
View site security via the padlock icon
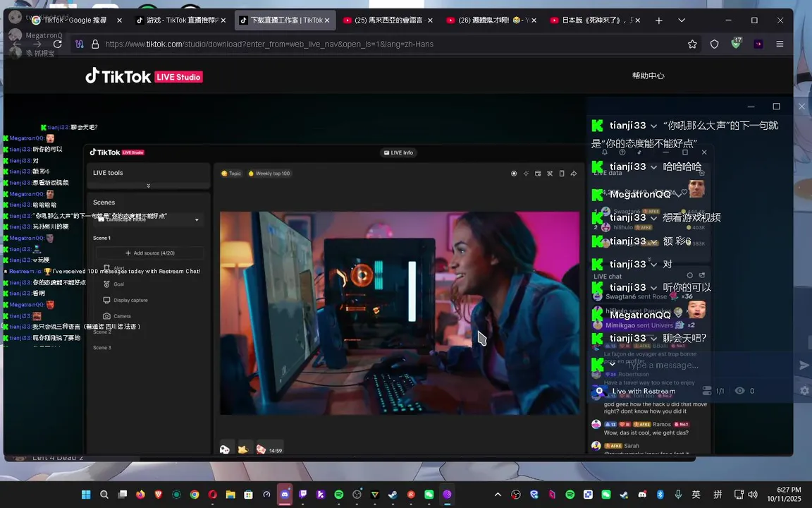(x=95, y=44)
